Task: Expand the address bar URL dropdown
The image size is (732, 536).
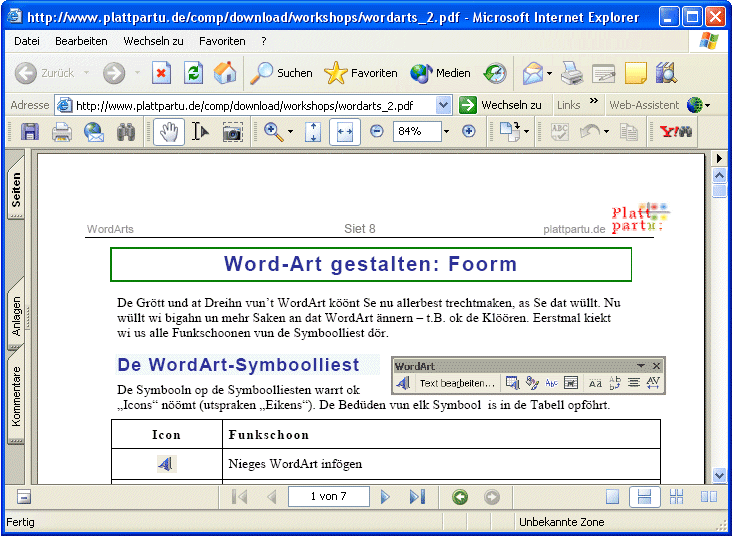Action: [444, 105]
